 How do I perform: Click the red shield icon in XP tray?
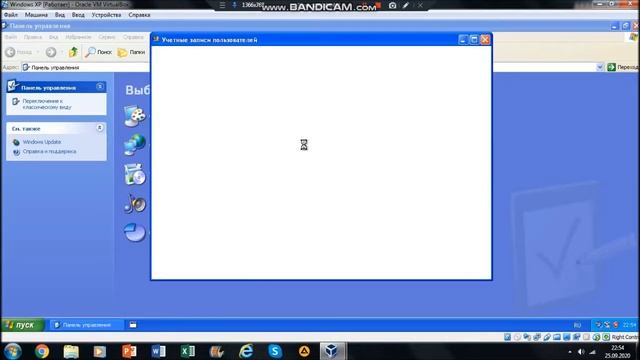click(x=616, y=325)
